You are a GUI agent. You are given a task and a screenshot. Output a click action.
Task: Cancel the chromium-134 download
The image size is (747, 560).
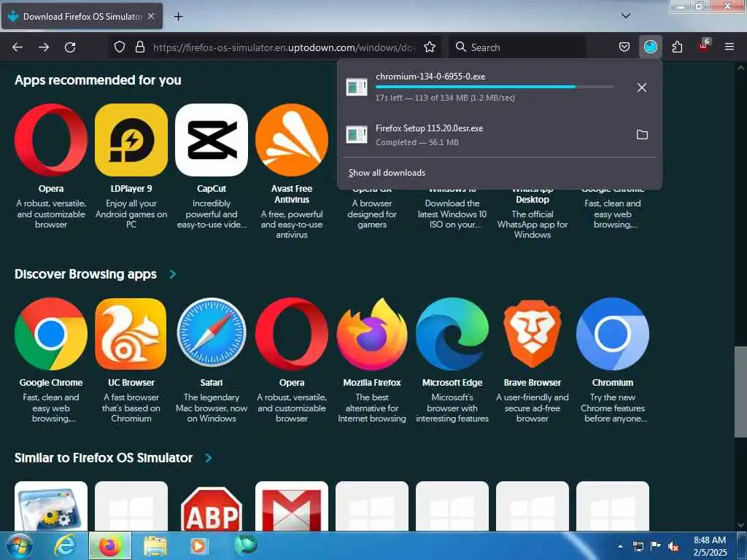pyautogui.click(x=642, y=87)
